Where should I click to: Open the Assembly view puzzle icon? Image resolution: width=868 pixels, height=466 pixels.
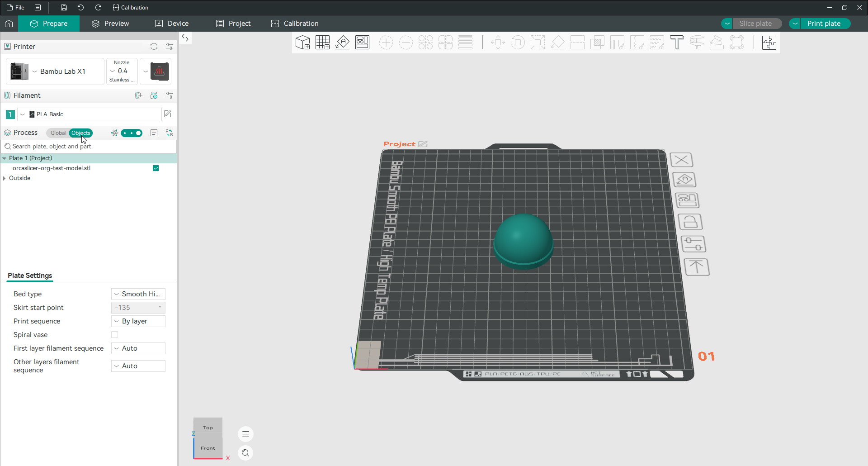click(769, 43)
